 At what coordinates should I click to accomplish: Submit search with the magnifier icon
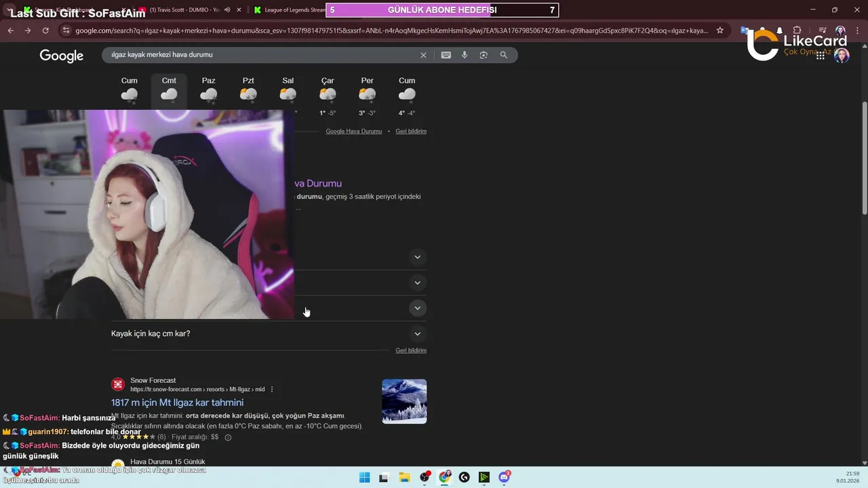pyautogui.click(x=503, y=55)
